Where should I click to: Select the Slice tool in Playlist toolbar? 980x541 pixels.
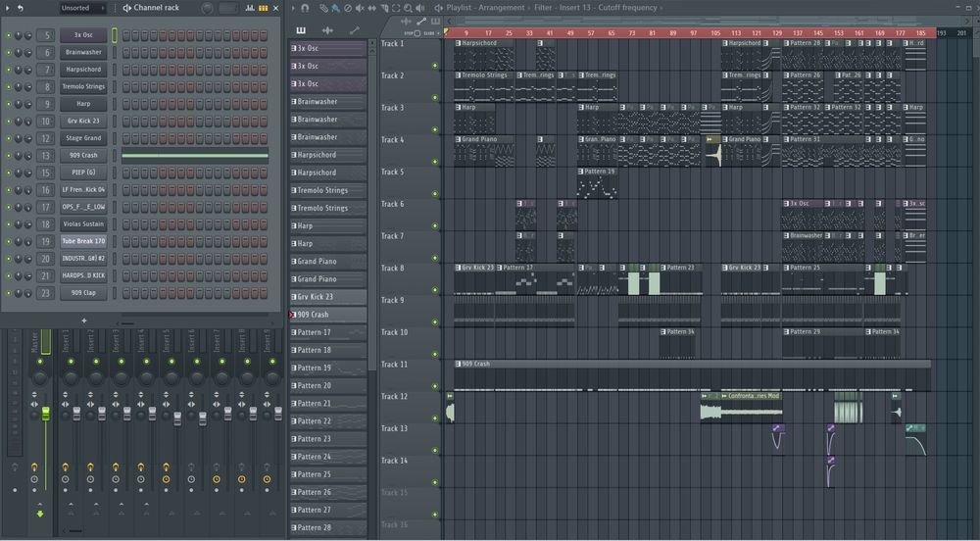pos(384,8)
